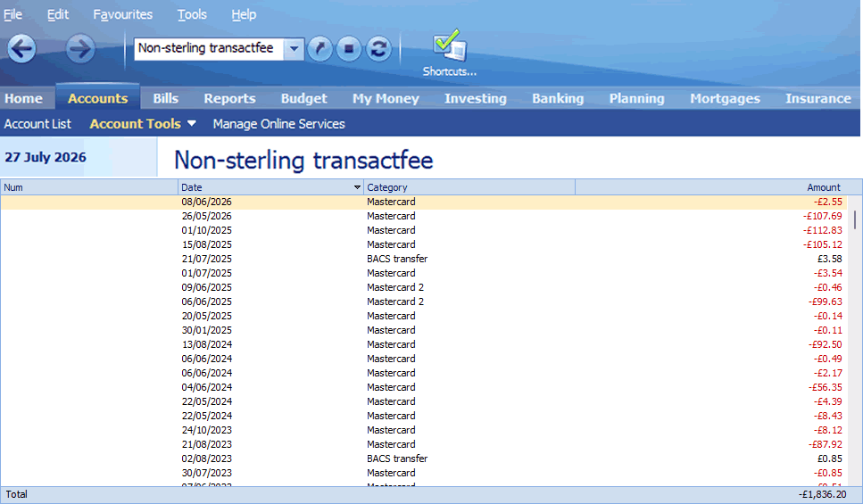This screenshot has width=863, height=504.
Task: Select the 30/01/2025 transaction row
Action: 423,331
